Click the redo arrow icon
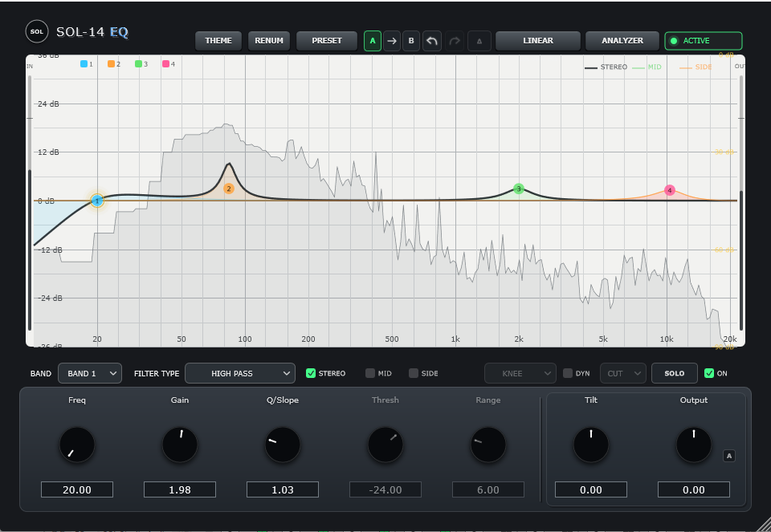 [455, 41]
